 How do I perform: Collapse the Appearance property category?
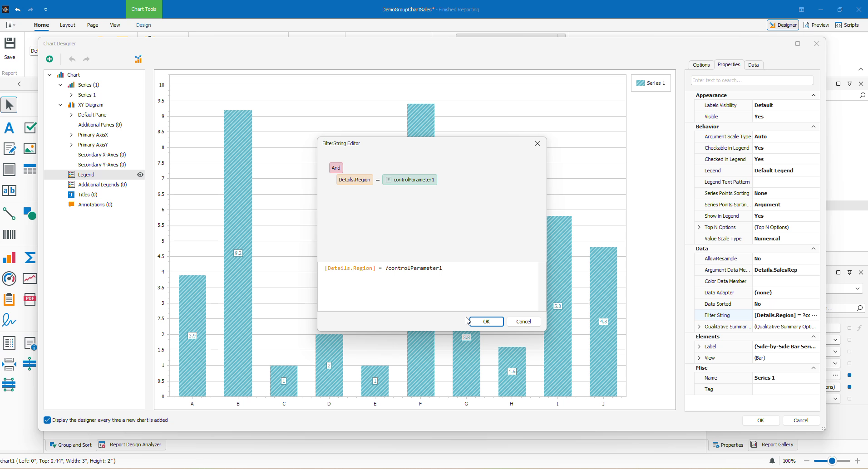814,95
